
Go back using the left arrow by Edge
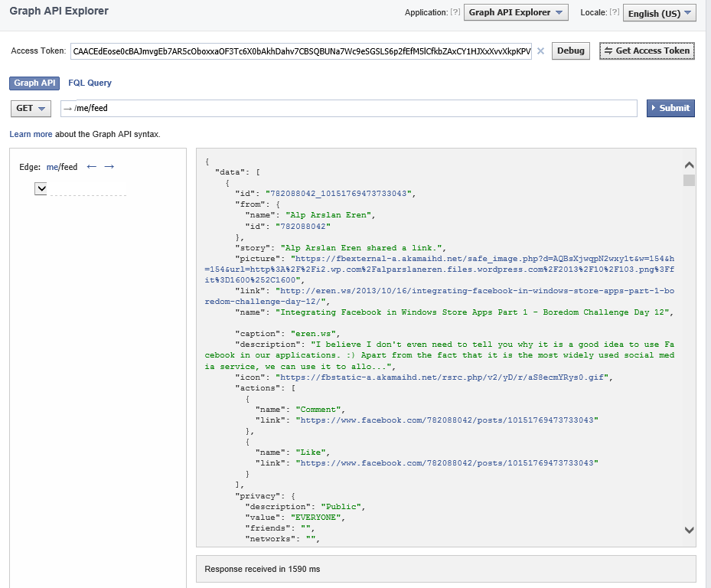pos(91,166)
